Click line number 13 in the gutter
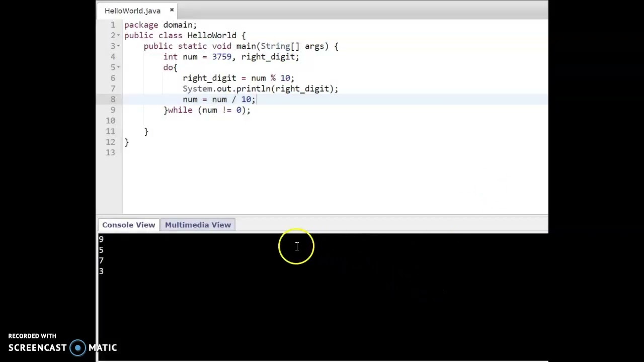The width and height of the screenshot is (644, 362). (110, 153)
